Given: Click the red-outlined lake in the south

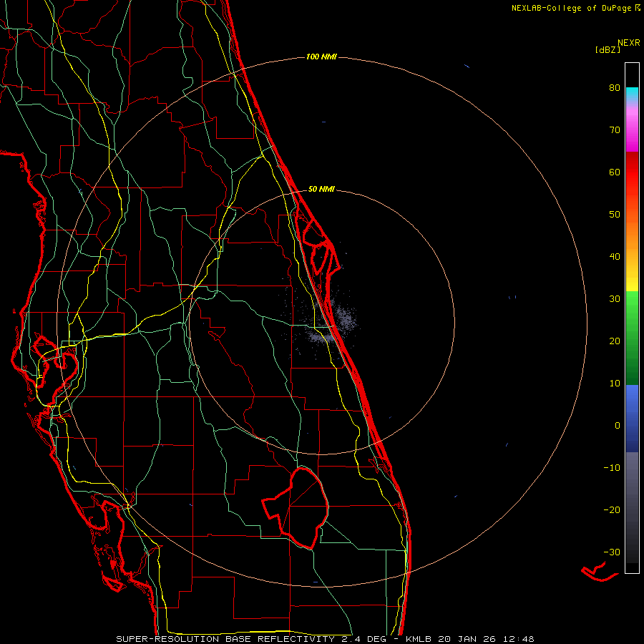Looking at the screenshot, I should [296, 509].
